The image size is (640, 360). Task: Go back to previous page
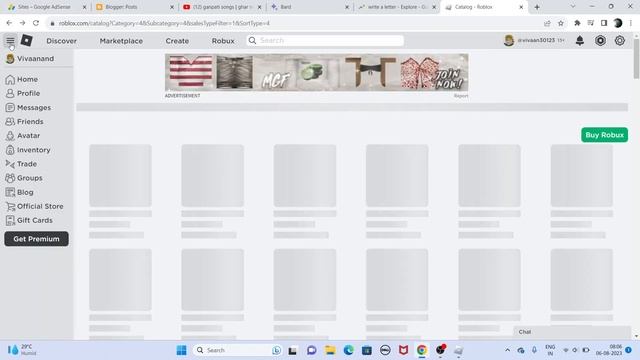[9, 23]
